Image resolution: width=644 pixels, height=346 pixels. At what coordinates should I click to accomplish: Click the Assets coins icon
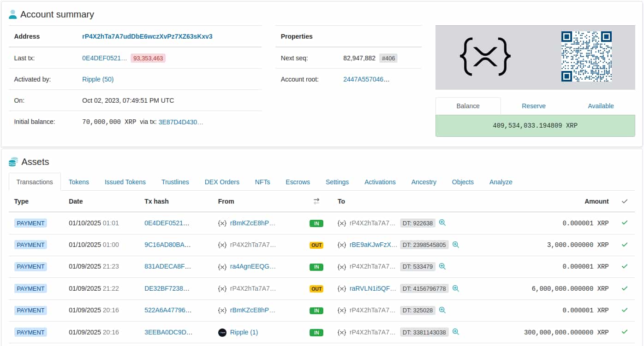(x=13, y=162)
